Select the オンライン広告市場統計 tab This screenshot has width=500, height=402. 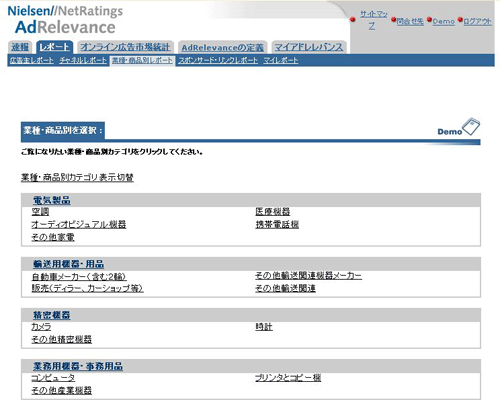[125, 47]
